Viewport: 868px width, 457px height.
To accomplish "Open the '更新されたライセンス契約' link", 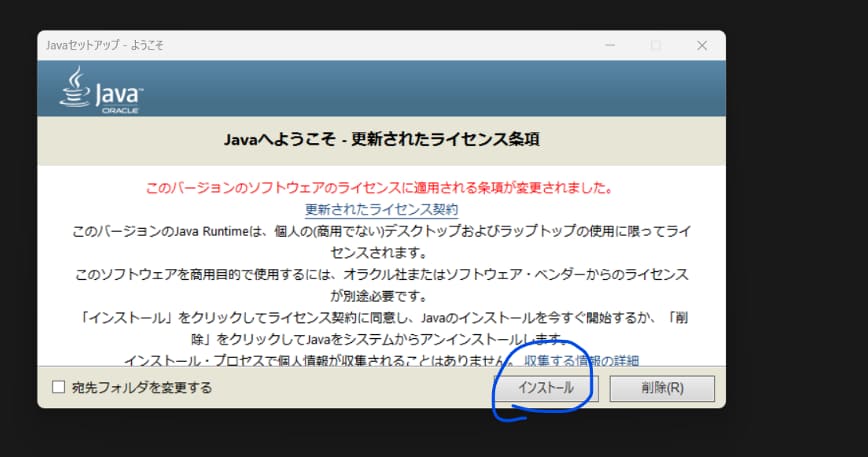I will pyautogui.click(x=381, y=209).
